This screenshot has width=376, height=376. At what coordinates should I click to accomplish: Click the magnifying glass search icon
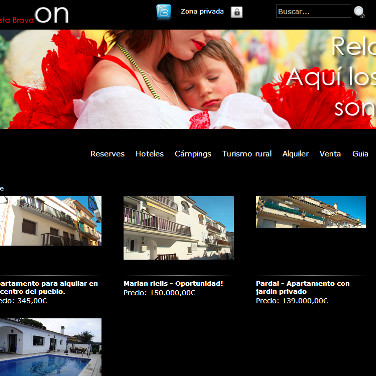pos(359,12)
